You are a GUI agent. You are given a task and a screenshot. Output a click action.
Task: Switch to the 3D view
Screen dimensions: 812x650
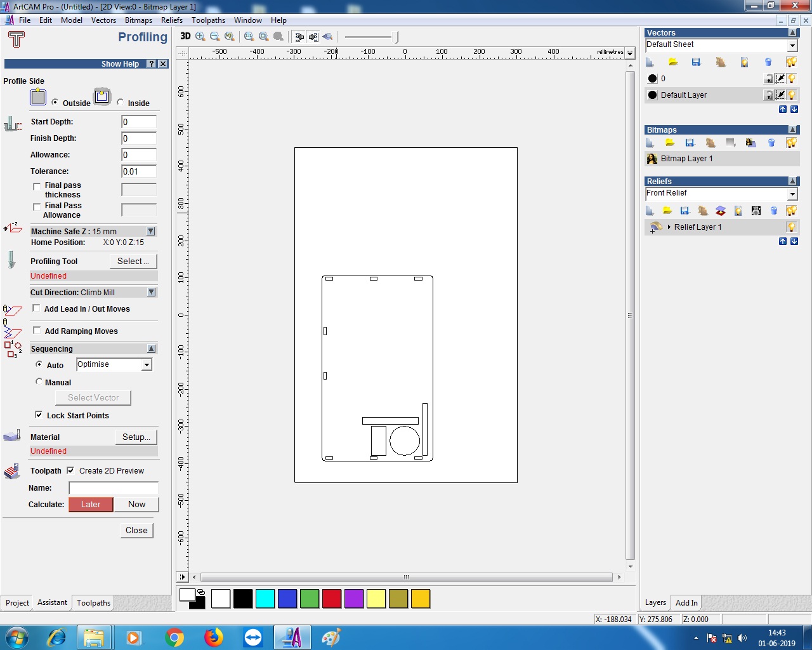(x=185, y=36)
